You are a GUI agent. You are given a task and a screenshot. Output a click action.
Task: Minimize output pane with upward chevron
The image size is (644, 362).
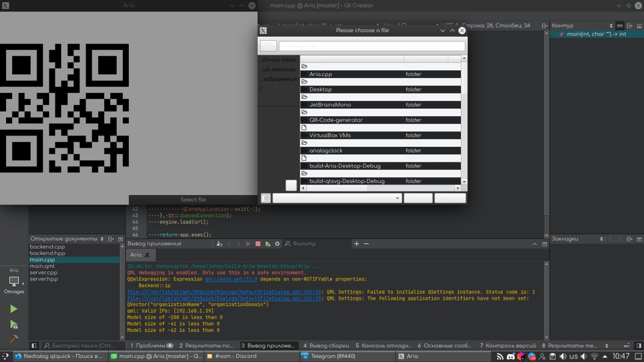click(535, 244)
